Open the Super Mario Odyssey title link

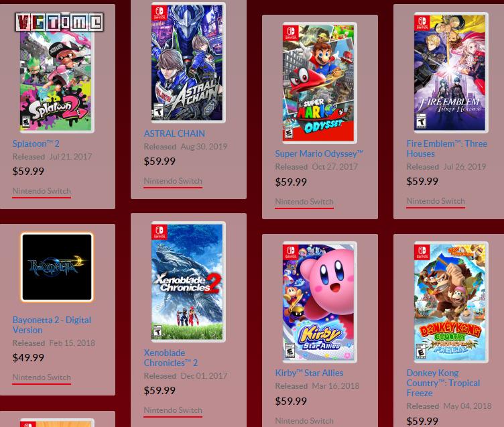[319, 154]
